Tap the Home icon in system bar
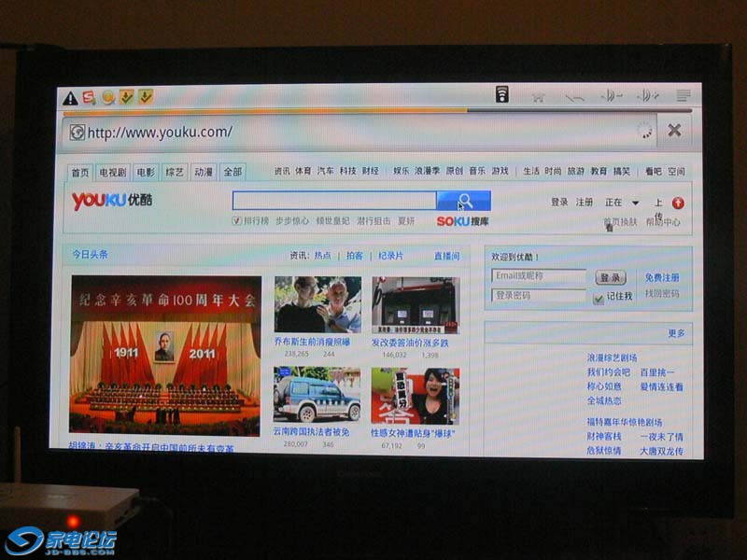The width and height of the screenshot is (747, 560). 538,97
